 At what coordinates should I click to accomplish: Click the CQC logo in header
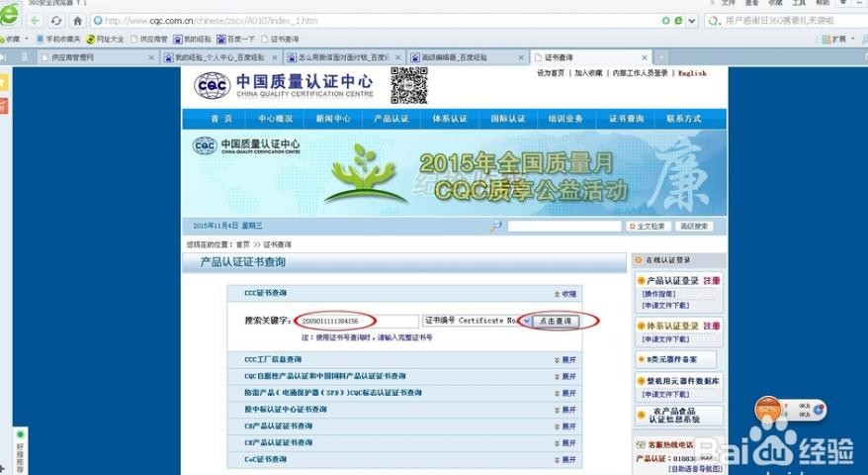click(212, 86)
